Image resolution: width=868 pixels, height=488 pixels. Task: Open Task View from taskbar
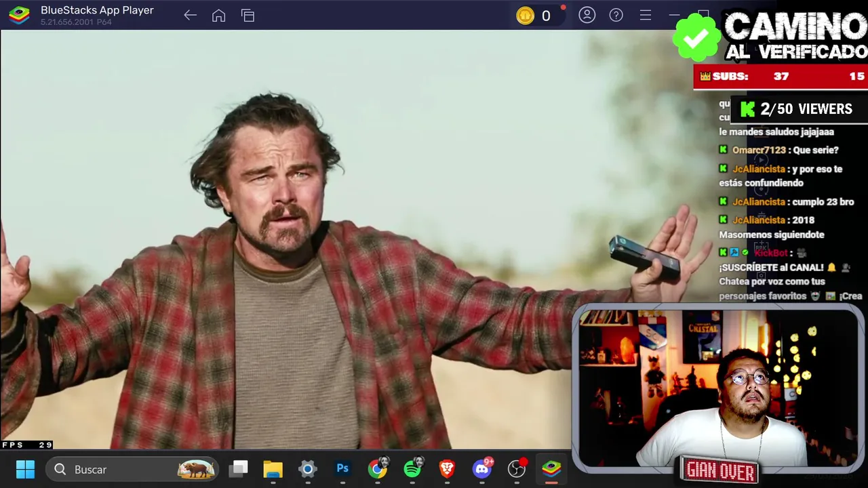click(238, 469)
